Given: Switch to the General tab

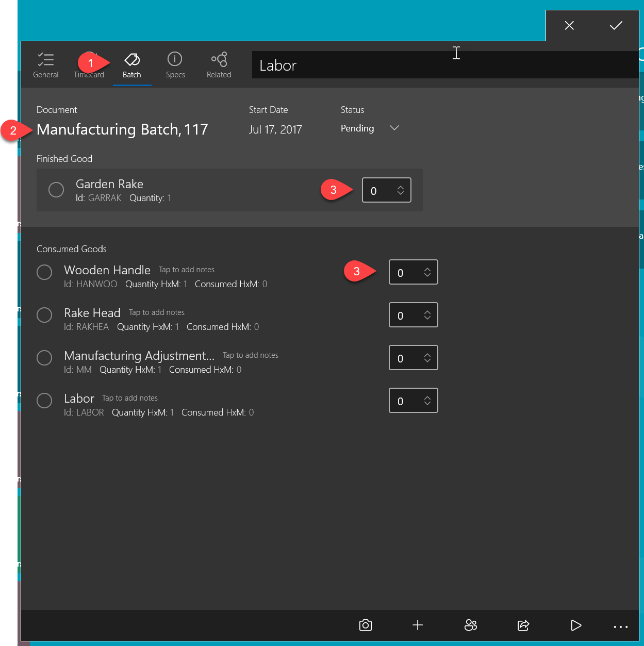Looking at the screenshot, I should tap(45, 65).
